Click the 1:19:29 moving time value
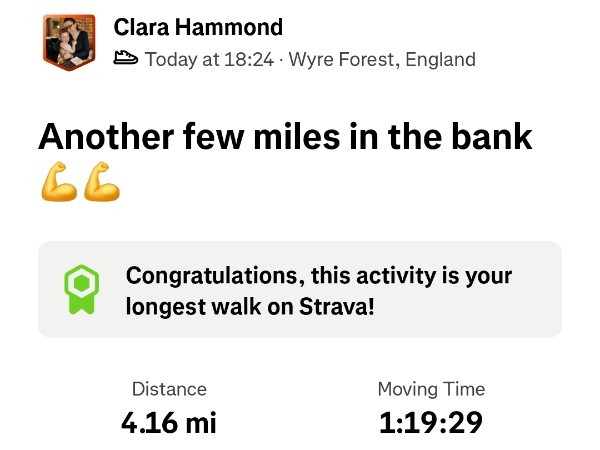Screen dimensions: 600x450 [x=431, y=422]
